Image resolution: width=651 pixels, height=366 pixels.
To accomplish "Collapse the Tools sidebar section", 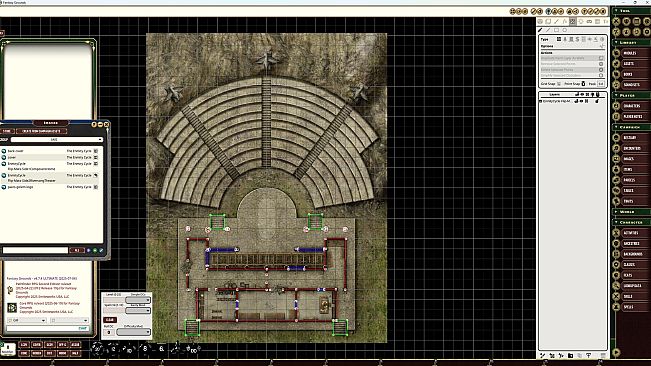I will click(616, 11).
